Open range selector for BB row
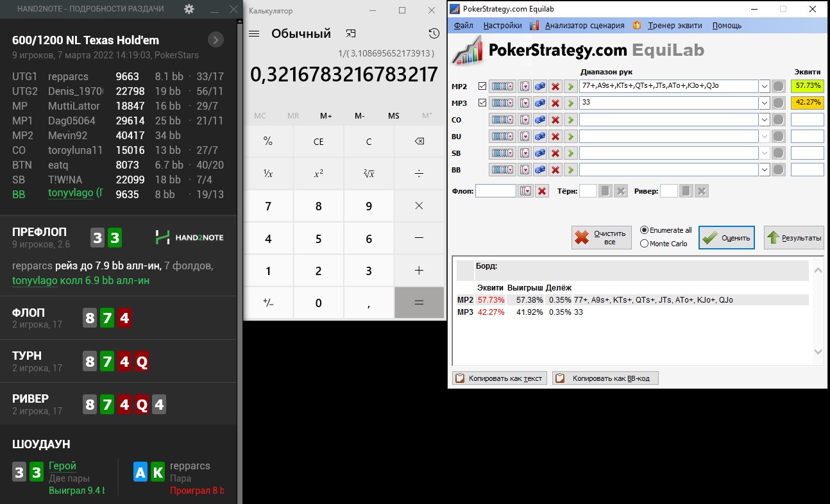830x504 pixels. pyautogui.click(x=502, y=170)
